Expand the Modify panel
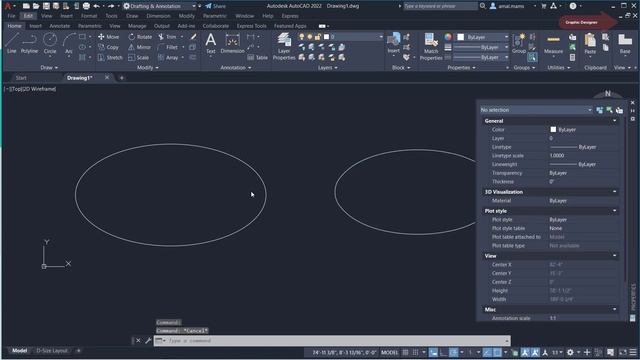The height and width of the screenshot is (360, 640). 148,68
